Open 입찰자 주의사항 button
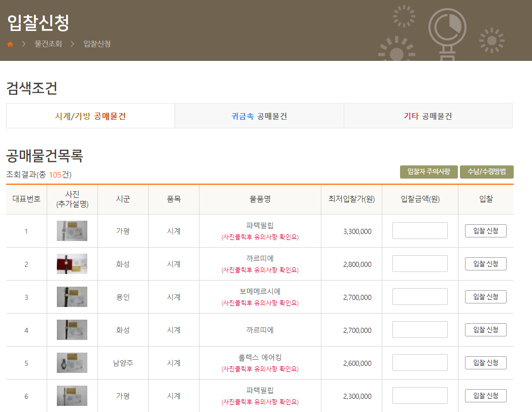 (x=429, y=171)
